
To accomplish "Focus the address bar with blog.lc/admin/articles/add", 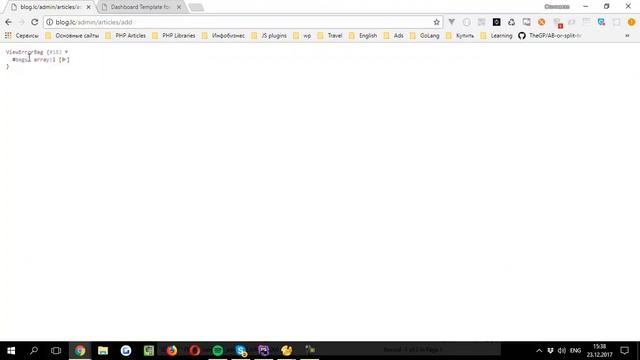I will click(243, 22).
